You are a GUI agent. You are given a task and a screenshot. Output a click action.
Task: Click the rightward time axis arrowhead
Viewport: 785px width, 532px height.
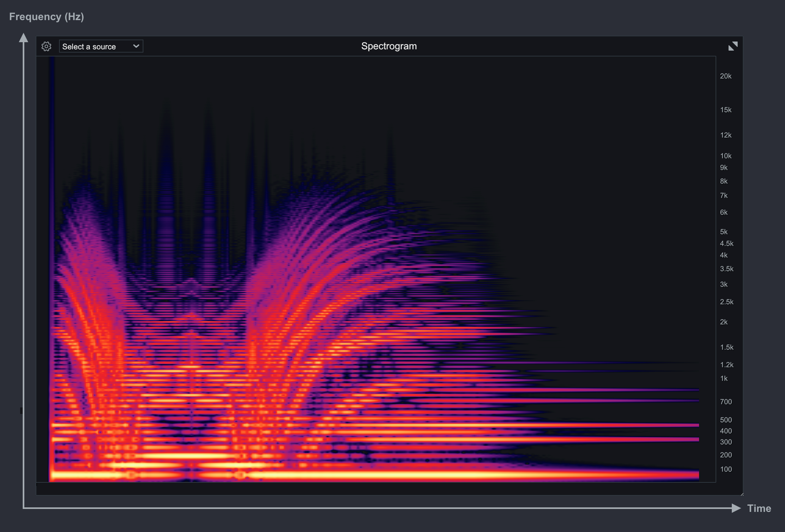[x=736, y=508]
